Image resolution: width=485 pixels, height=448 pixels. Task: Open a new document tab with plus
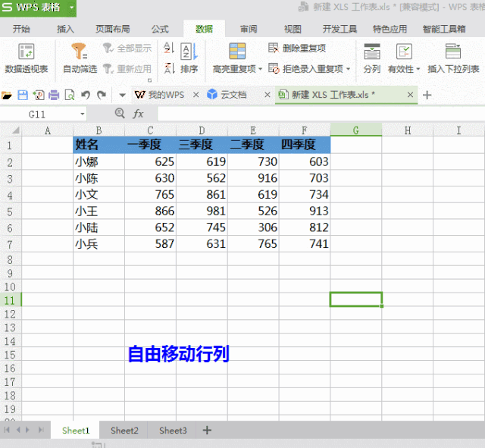point(427,95)
